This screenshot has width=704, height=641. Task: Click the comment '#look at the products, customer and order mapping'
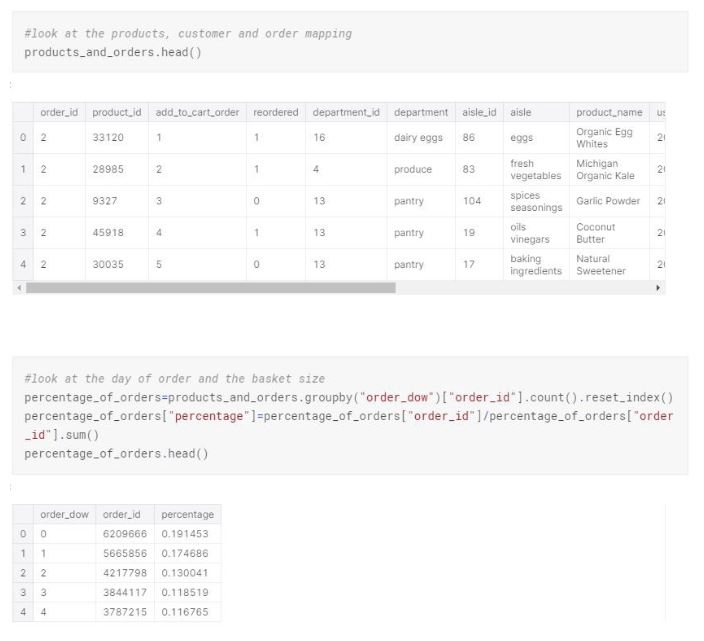(188, 34)
